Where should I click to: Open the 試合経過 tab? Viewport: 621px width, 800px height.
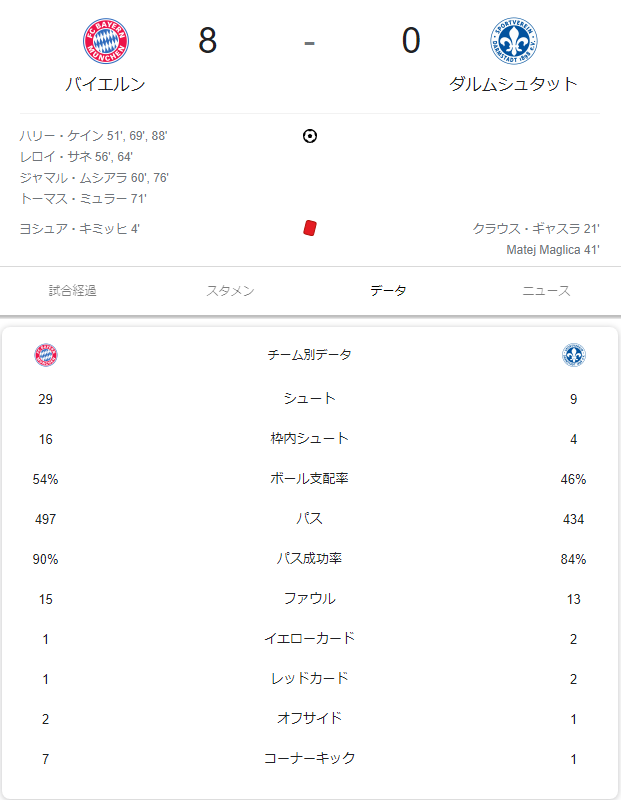(x=73, y=291)
